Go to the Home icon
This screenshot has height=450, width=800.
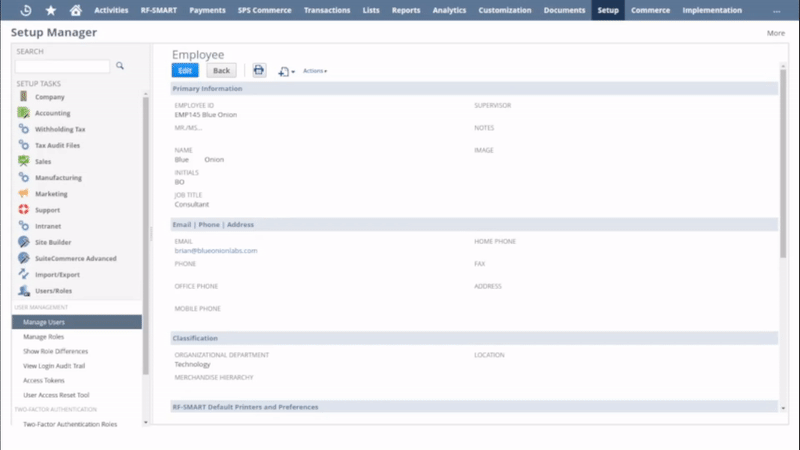(76, 10)
